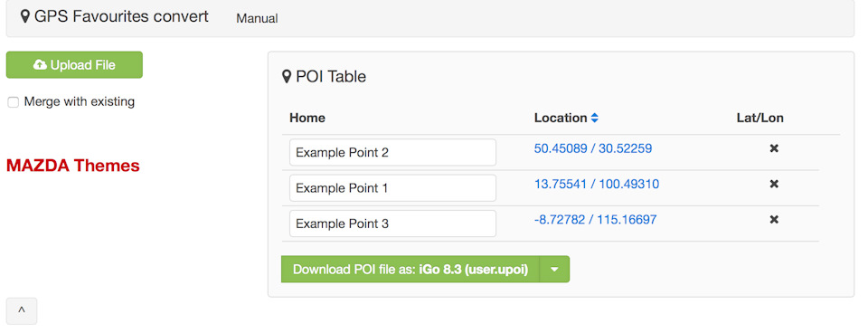Open coordinates -8.72782 / 115.16697 link
The image size is (868, 333).
point(595,219)
